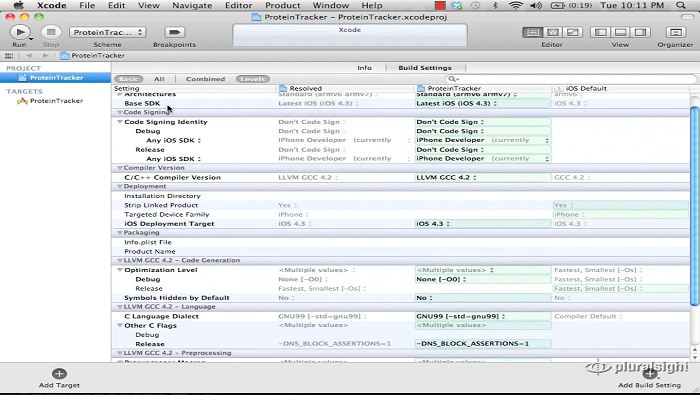
Task: Switch to the Build Settings tab
Action: pos(425,68)
